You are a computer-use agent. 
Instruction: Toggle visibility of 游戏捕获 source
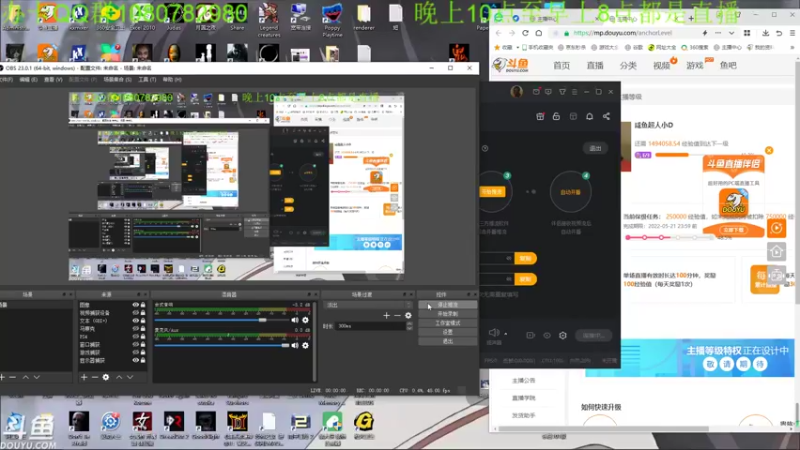tap(135, 352)
